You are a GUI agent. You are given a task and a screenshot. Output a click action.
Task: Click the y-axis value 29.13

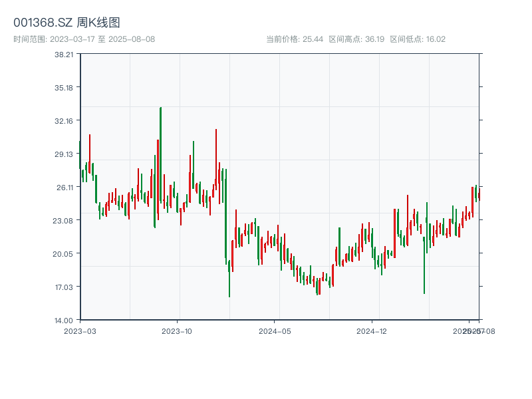(x=64, y=154)
